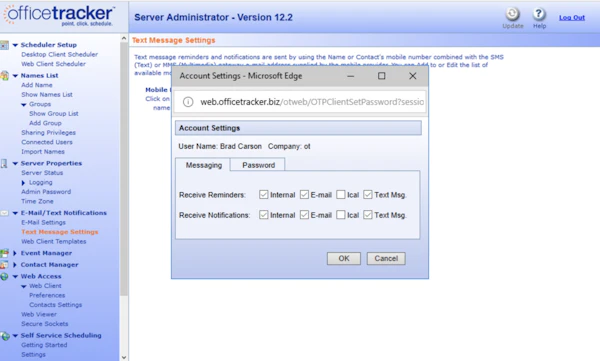
Task: Open Show Names List
Action: 47,95
